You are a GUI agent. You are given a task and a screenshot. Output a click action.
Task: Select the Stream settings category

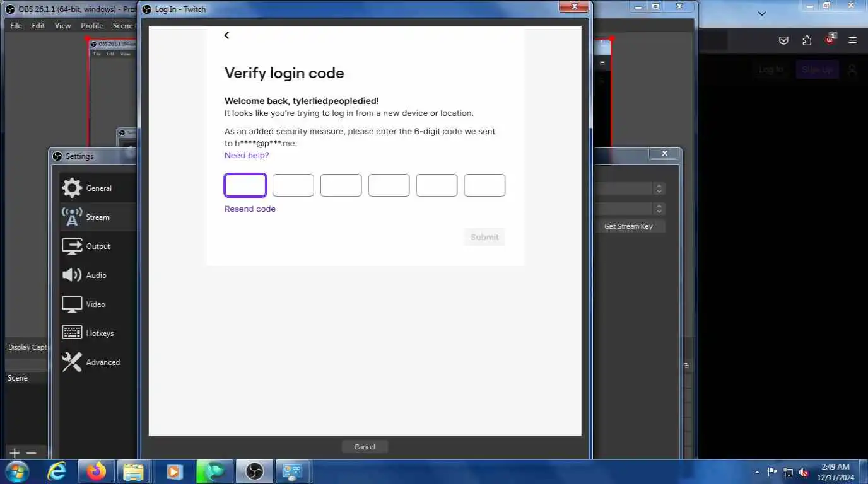click(x=98, y=217)
